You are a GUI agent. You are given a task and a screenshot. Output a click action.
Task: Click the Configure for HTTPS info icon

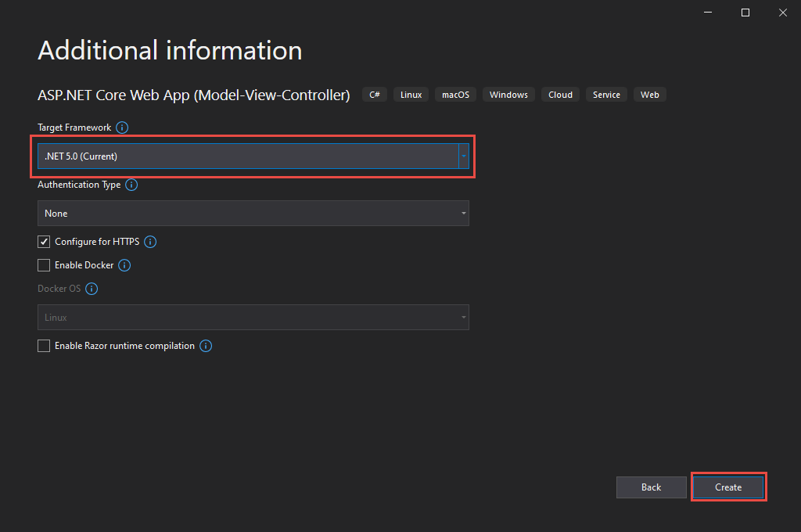[x=149, y=242]
